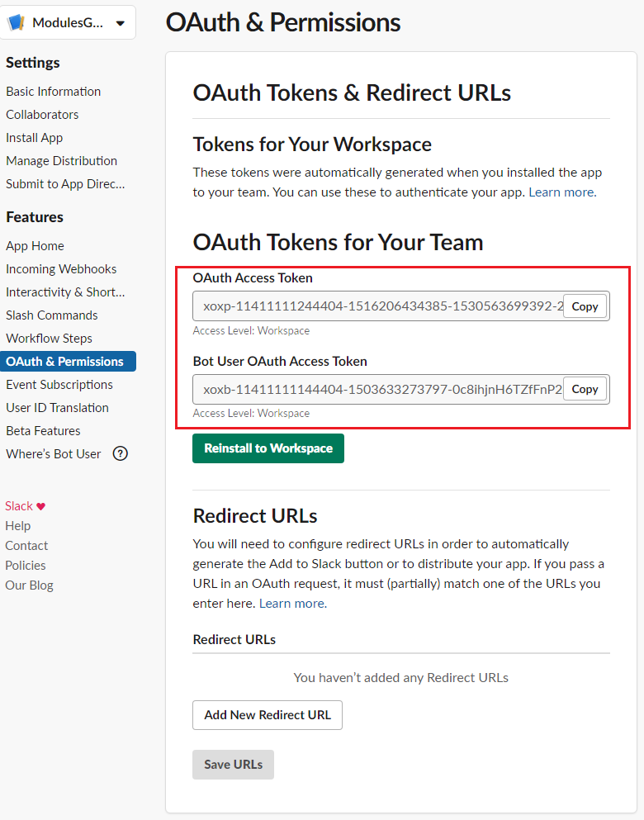644x820 pixels.
Task: Click the heart icon next to Slack
Action: [x=40, y=506]
